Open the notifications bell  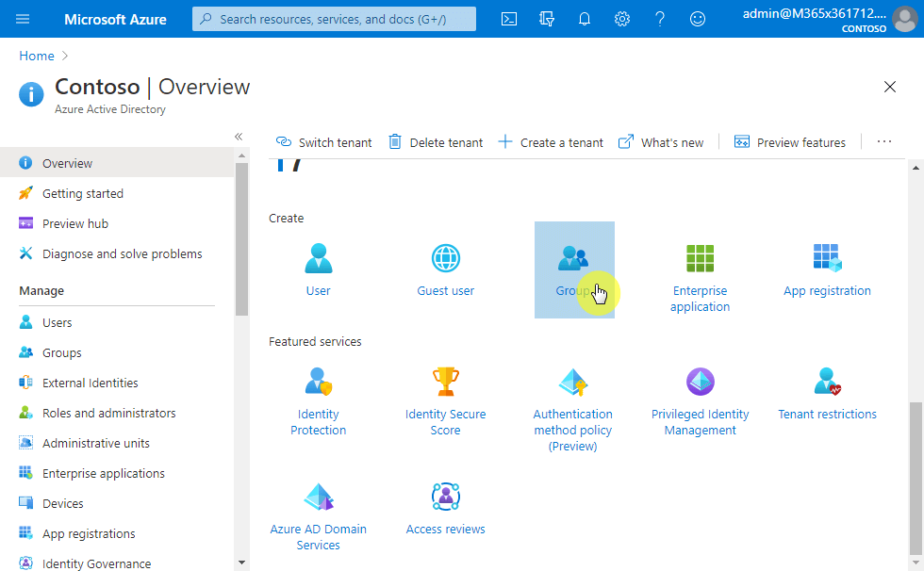pyautogui.click(x=584, y=19)
